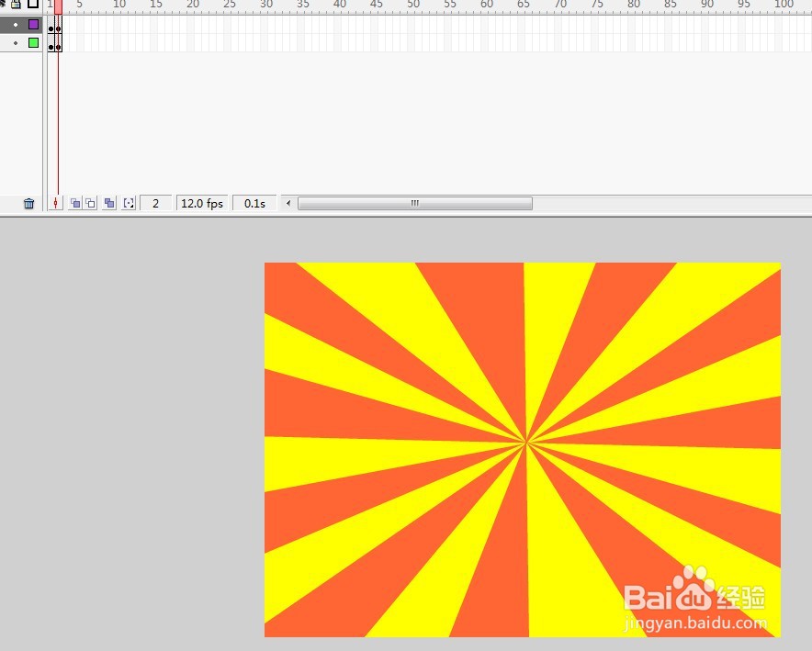This screenshot has height=651, width=812.
Task: Enable the Onion Skin button
Action: tap(75, 203)
